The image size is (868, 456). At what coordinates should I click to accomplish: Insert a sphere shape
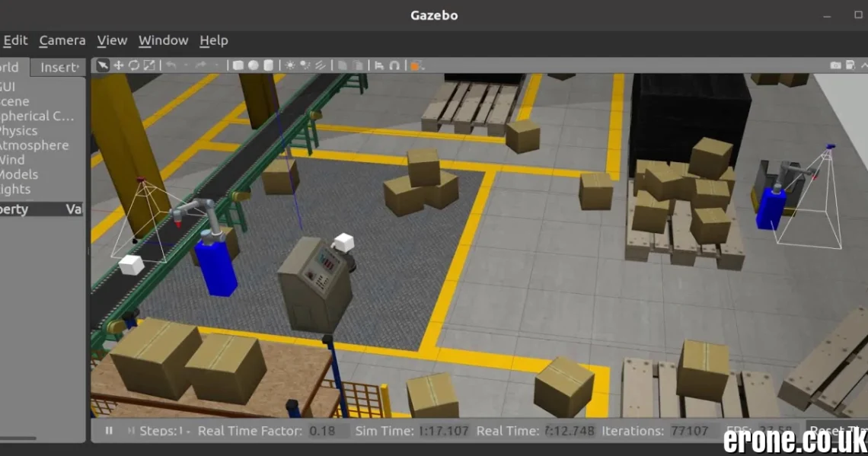[253, 65]
